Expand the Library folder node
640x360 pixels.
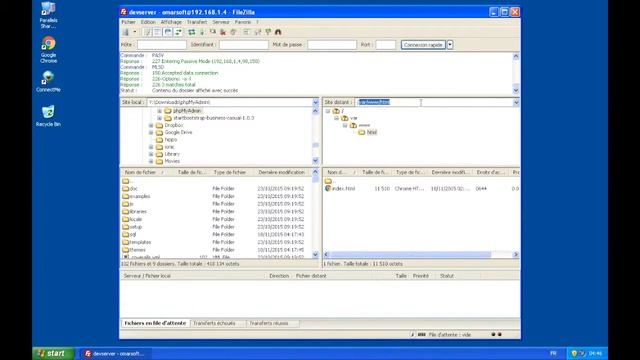pos(151,154)
